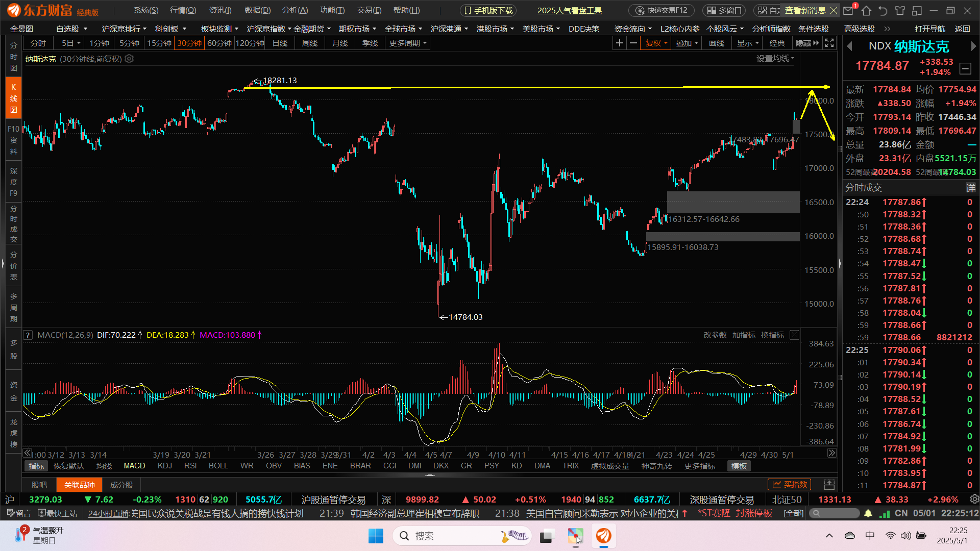Open the network Wi-Fi tray icon

pos(890,536)
